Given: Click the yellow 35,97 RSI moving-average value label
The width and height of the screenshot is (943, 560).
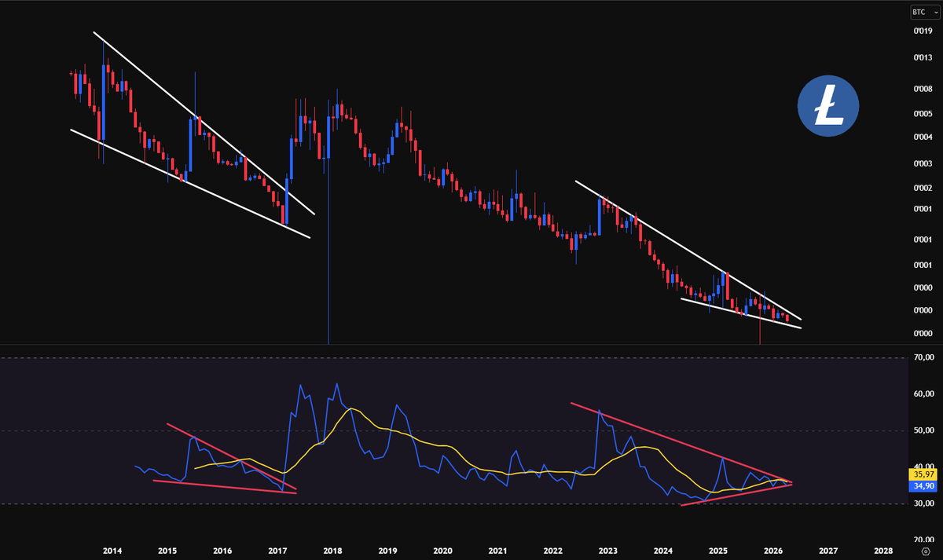Looking at the screenshot, I should click(x=922, y=474).
